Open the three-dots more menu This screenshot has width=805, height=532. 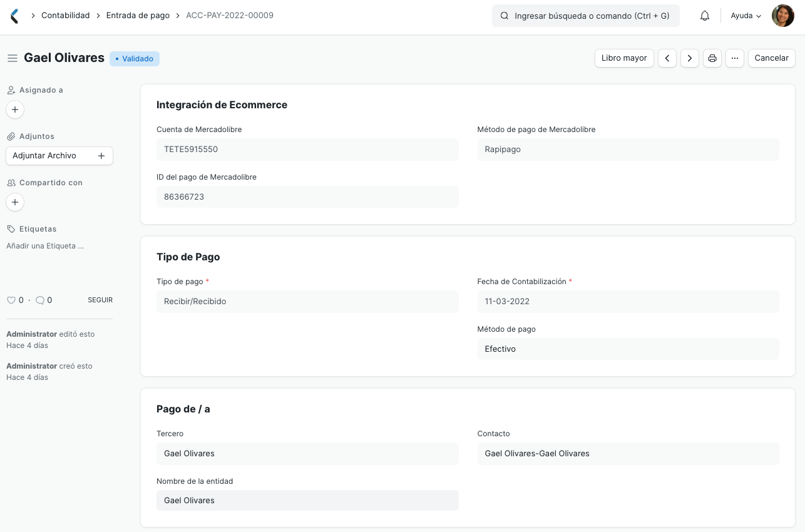[735, 58]
